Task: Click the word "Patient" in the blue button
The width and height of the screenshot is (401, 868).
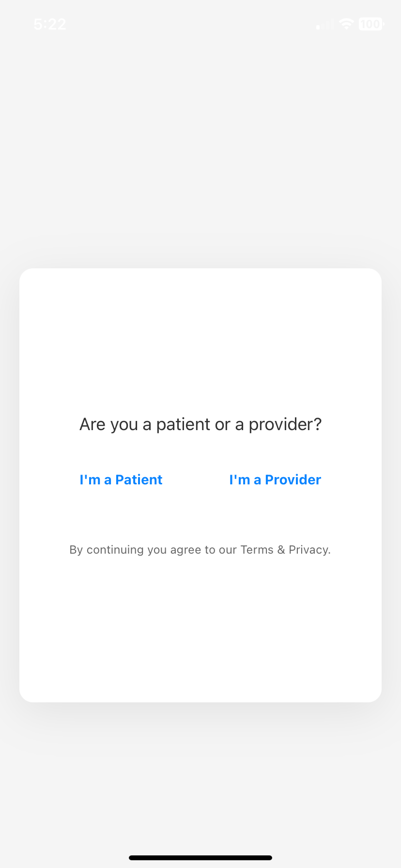Action: tap(139, 480)
